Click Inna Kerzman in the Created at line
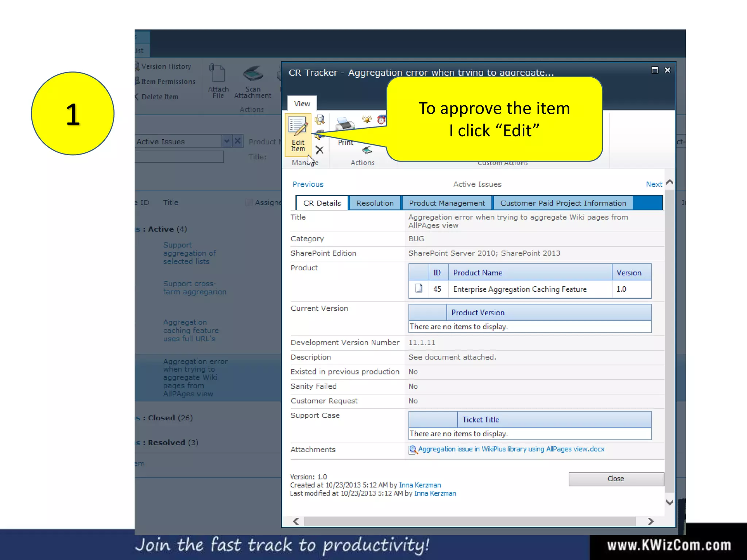This screenshot has width=747, height=560. click(x=420, y=485)
